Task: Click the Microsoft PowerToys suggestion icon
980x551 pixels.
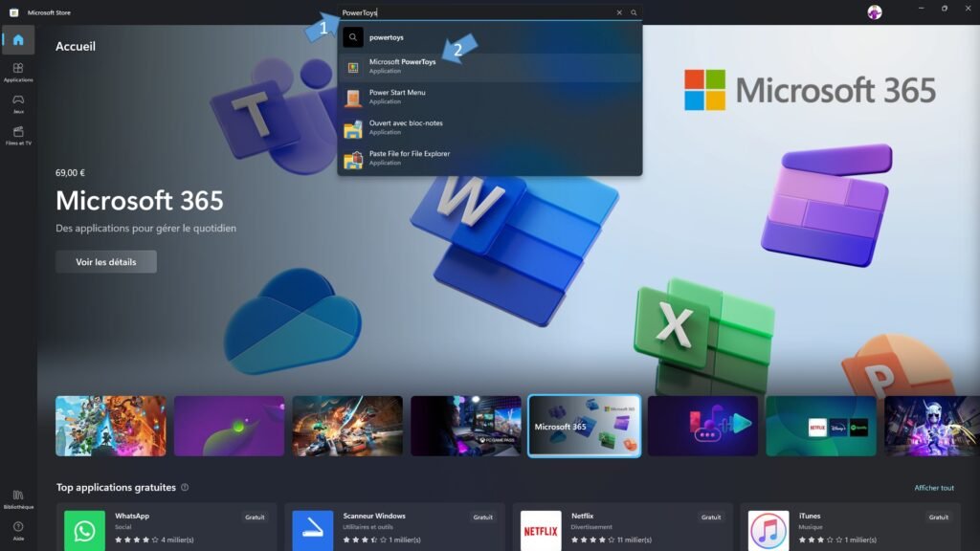Action: (353, 68)
